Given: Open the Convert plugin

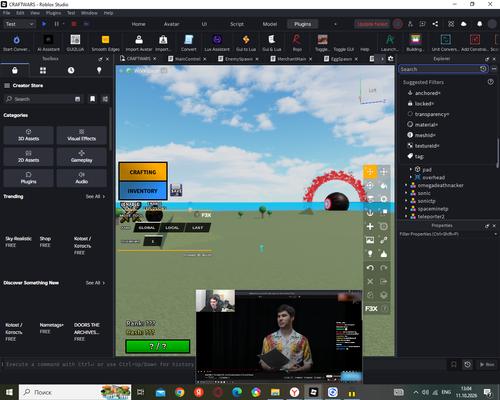Looking at the screenshot, I should (x=189, y=43).
